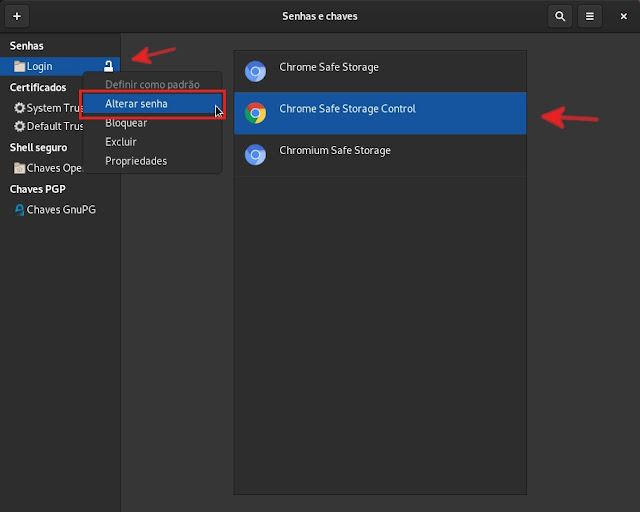Click the Login keyring folder icon
The height and width of the screenshot is (512, 640).
pyautogui.click(x=19, y=66)
